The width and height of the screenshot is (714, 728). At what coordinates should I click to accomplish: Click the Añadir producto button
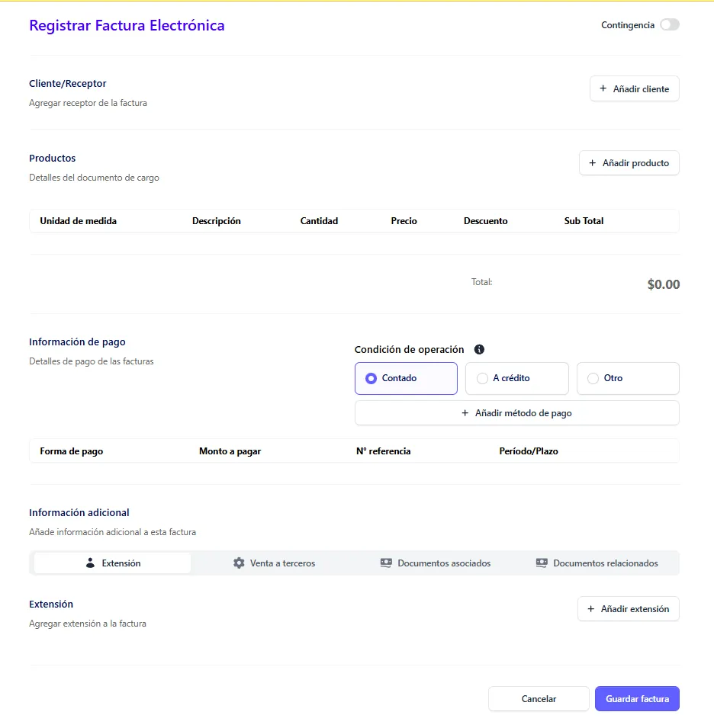click(x=629, y=163)
